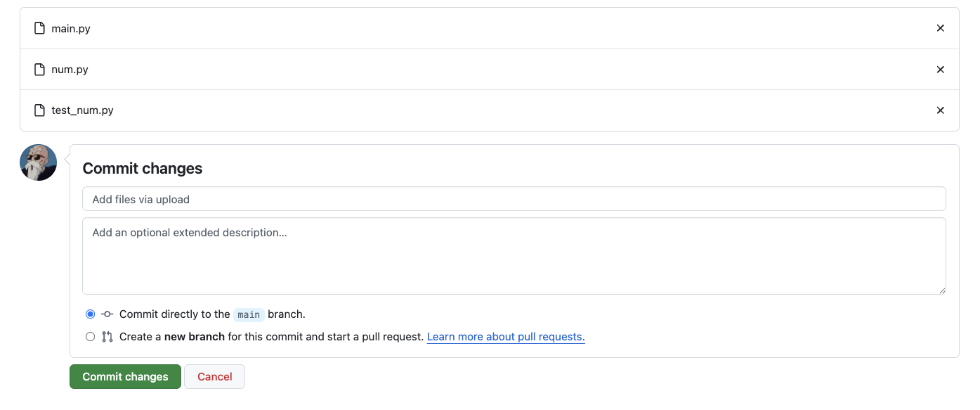The height and width of the screenshot is (410, 980).
Task: Click the git commit icon beside Commit directly
Action: point(107,314)
